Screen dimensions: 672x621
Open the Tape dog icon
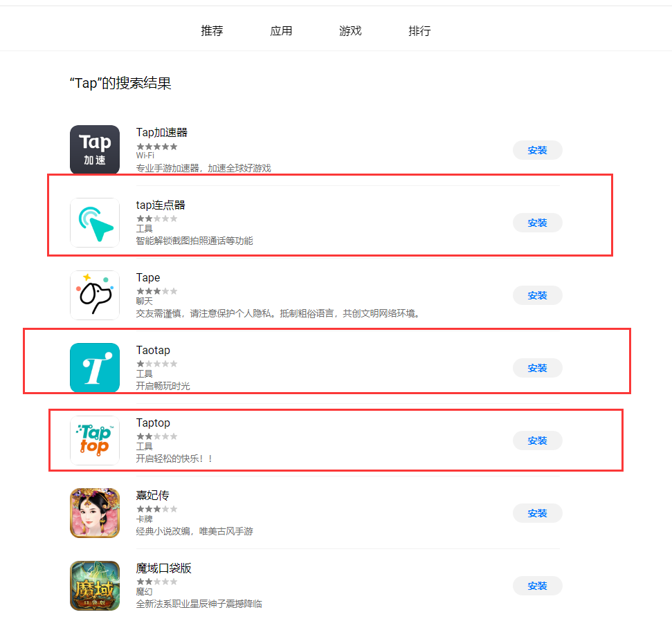point(95,295)
